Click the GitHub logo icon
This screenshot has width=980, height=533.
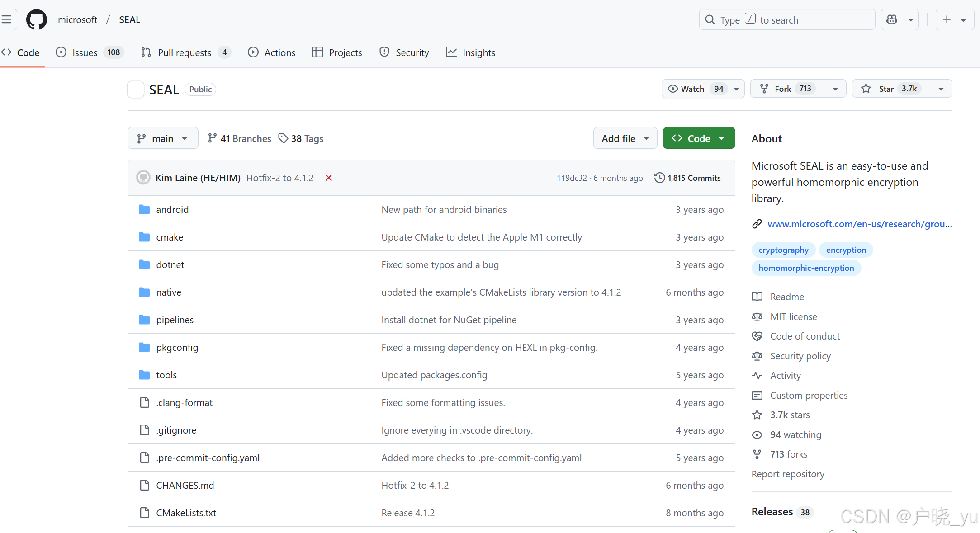click(x=37, y=20)
